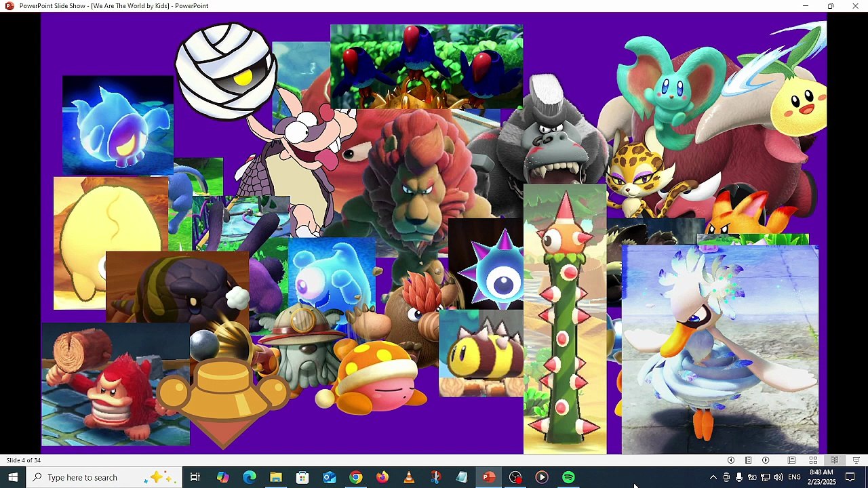Switch to Normal view
This screenshot has height=488, width=868.
[x=791, y=460]
